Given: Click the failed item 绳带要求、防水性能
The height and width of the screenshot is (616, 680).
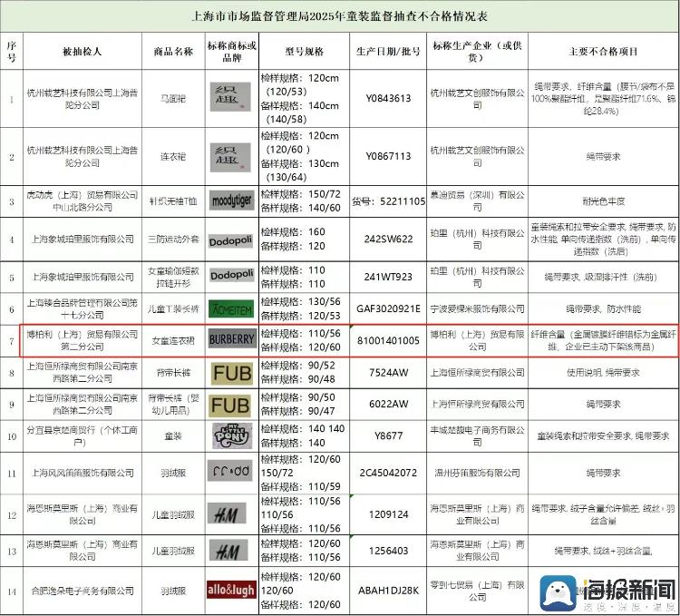Looking at the screenshot, I should [603, 308].
